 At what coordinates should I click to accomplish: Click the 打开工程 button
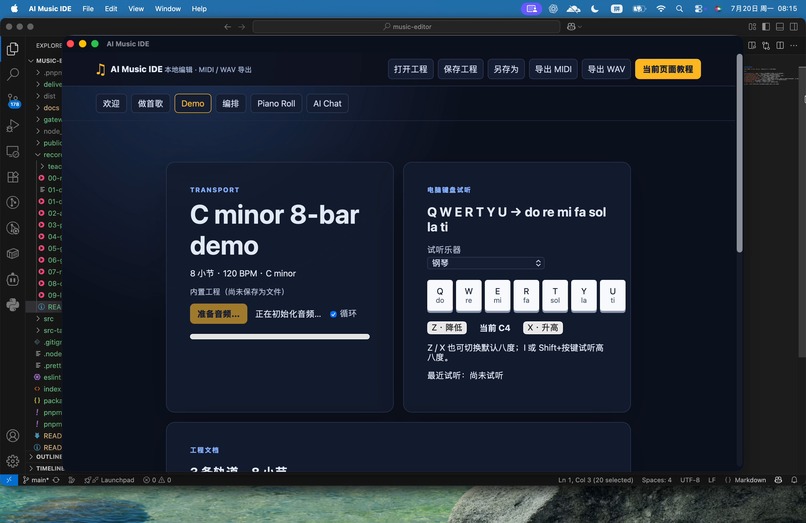(x=411, y=69)
